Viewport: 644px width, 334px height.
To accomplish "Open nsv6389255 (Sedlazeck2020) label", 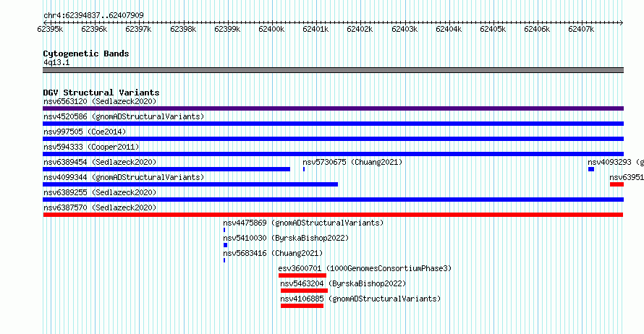I will (100, 192).
